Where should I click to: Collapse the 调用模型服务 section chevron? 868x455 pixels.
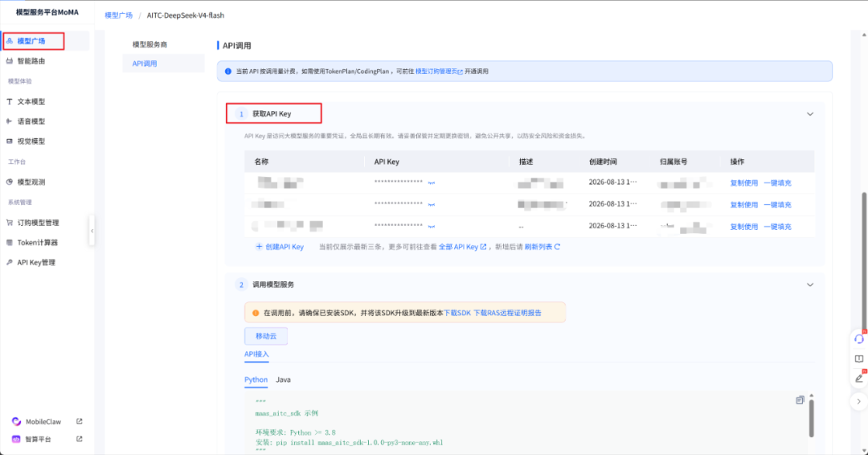pos(810,285)
